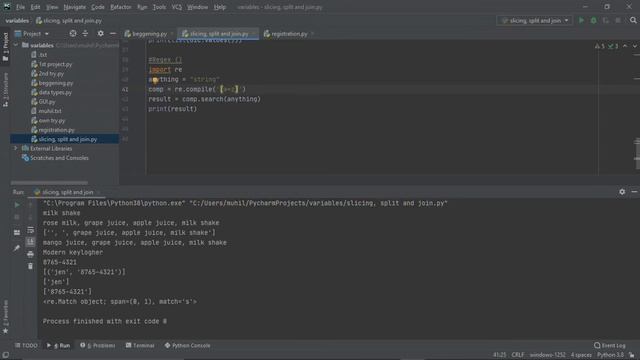Viewport: 640px width, 360px height.
Task: Open the Python Console
Action: pyautogui.click(x=187, y=345)
